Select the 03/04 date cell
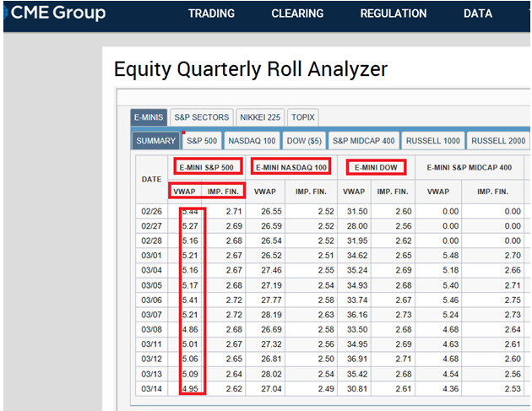This screenshot has height=411, width=532. pos(151,270)
